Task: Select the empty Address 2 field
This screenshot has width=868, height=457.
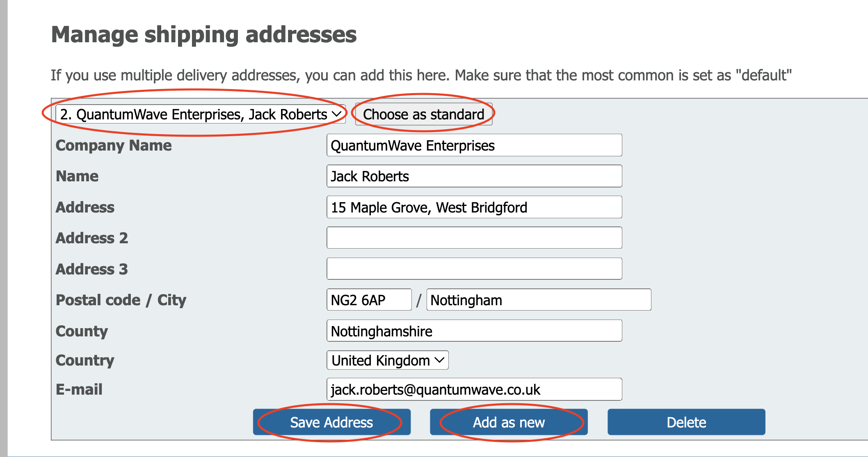Action: pyautogui.click(x=474, y=238)
